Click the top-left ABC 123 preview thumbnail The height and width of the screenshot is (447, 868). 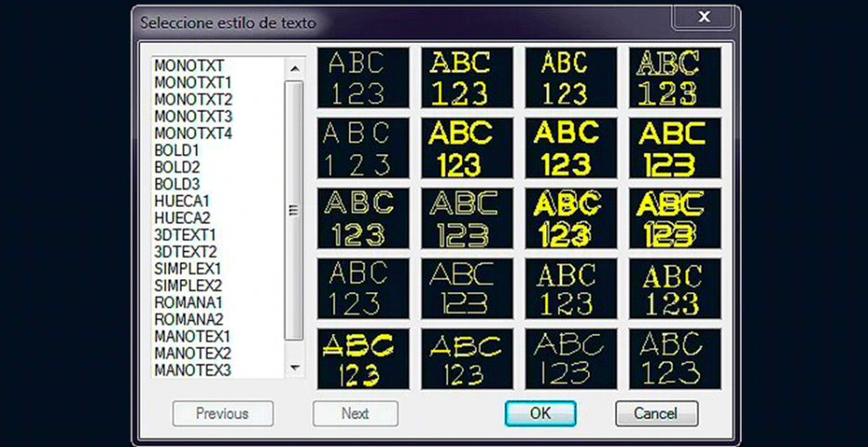[363, 78]
